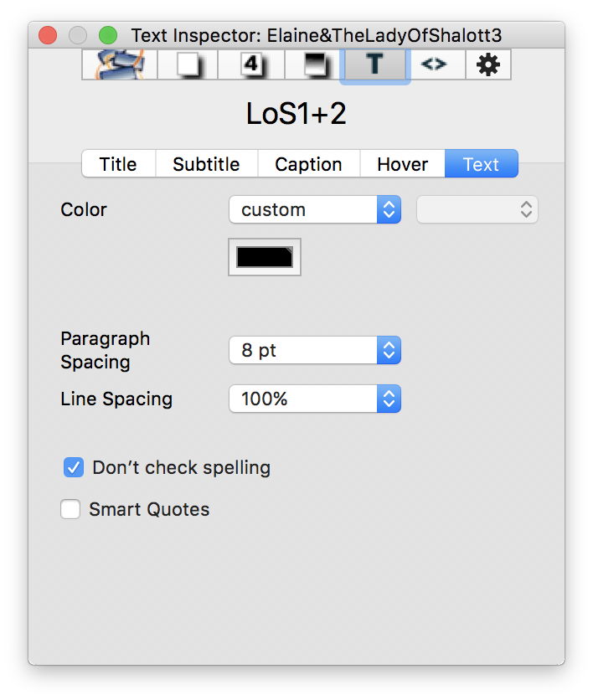The height and width of the screenshot is (700, 593).
Task: Open the document map inspector icon
Action: (x=117, y=64)
